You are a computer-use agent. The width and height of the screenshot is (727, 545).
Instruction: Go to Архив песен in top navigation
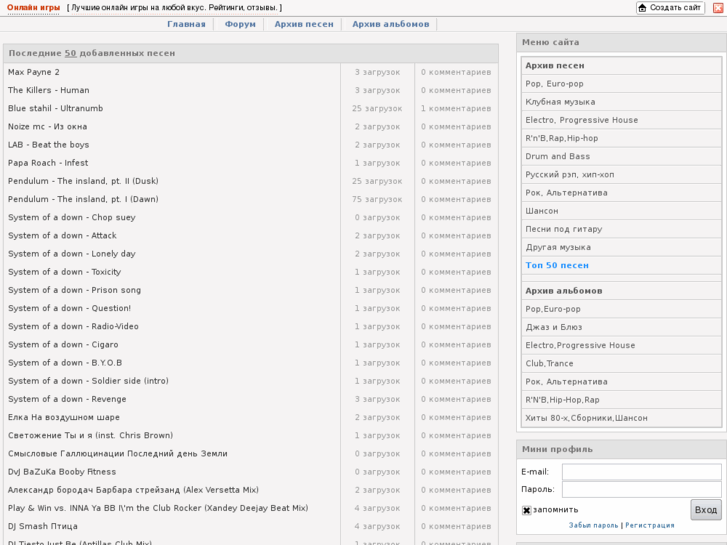(x=304, y=24)
